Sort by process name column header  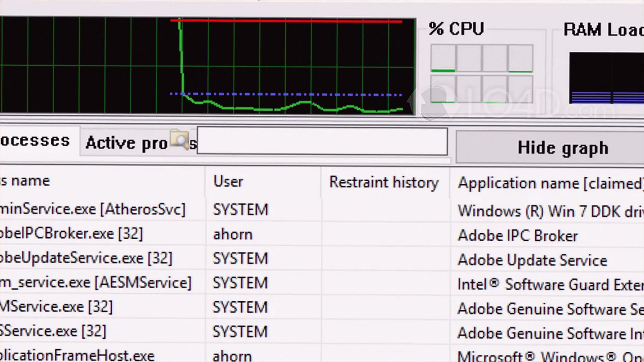point(102,181)
